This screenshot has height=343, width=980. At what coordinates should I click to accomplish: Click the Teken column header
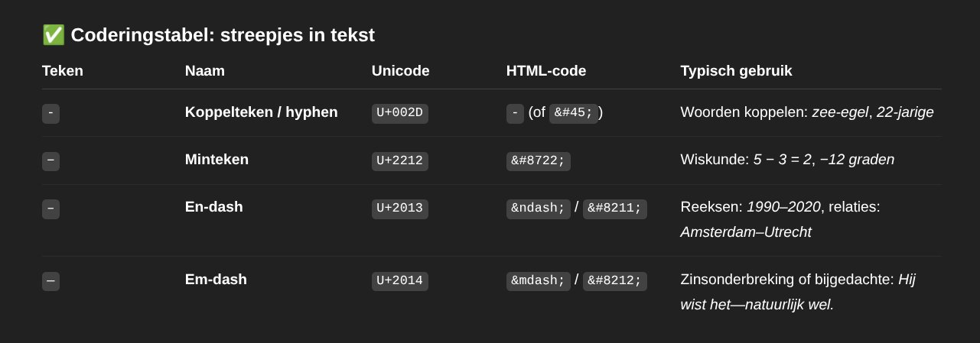click(63, 71)
